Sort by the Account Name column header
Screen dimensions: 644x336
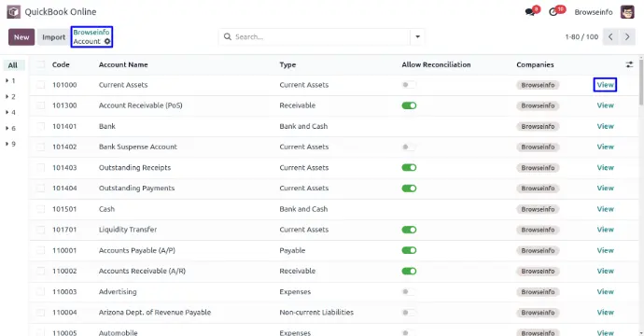pos(123,64)
